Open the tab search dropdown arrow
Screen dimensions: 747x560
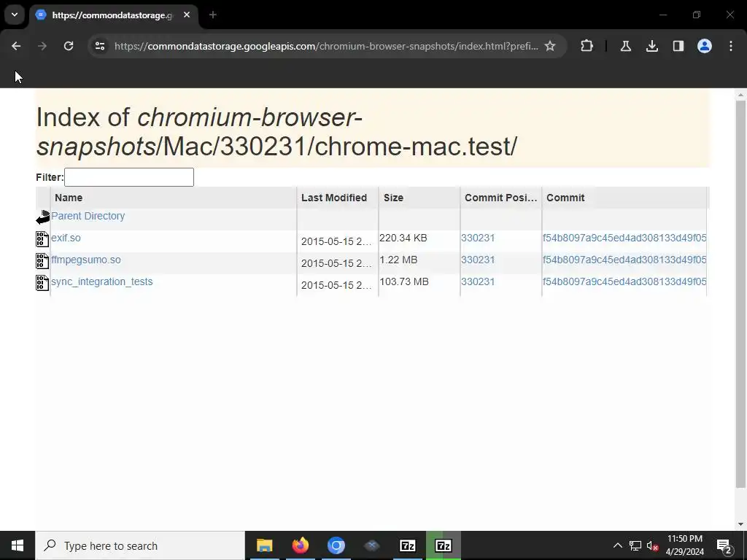tap(15, 15)
